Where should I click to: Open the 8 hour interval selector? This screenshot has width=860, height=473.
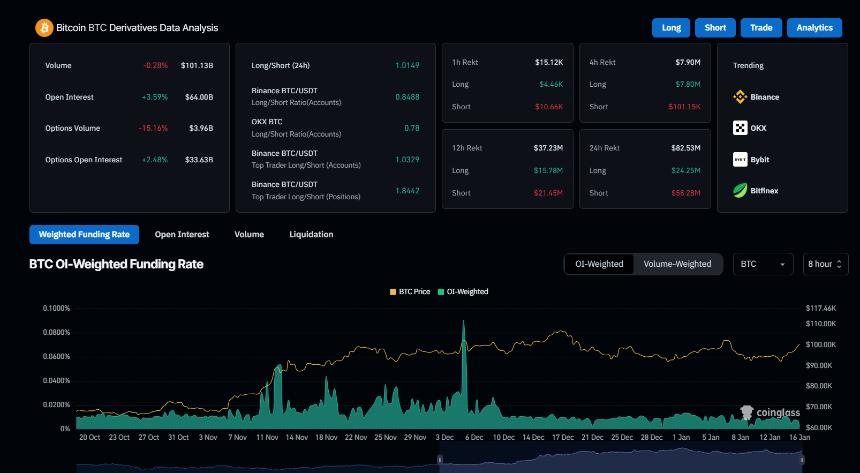(825, 264)
